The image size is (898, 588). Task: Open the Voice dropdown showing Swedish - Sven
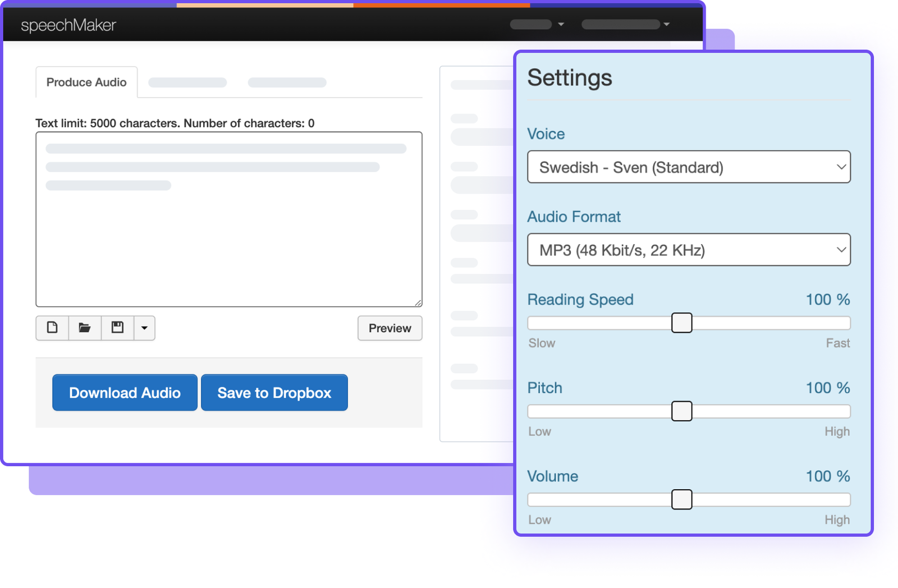pyautogui.click(x=689, y=167)
